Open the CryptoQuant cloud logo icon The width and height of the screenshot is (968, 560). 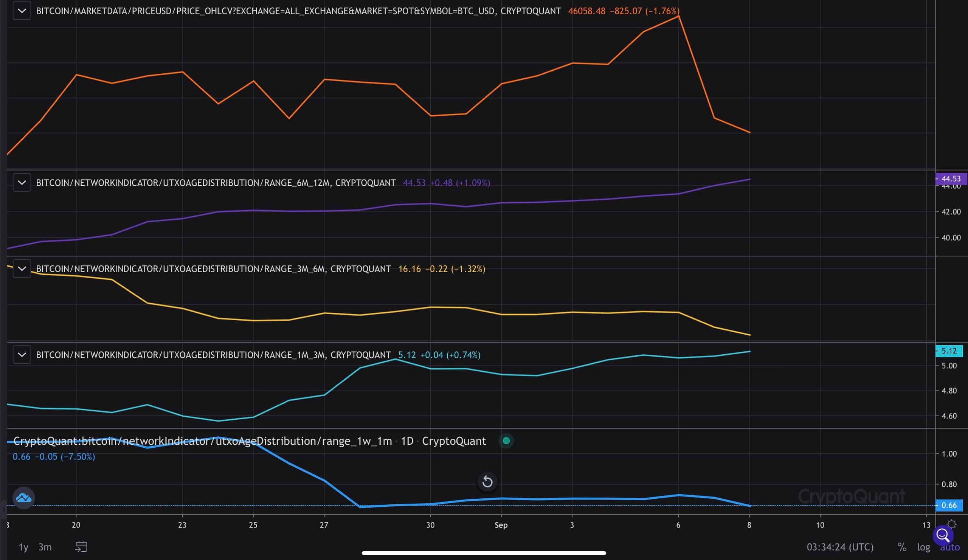click(x=24, y=498)
